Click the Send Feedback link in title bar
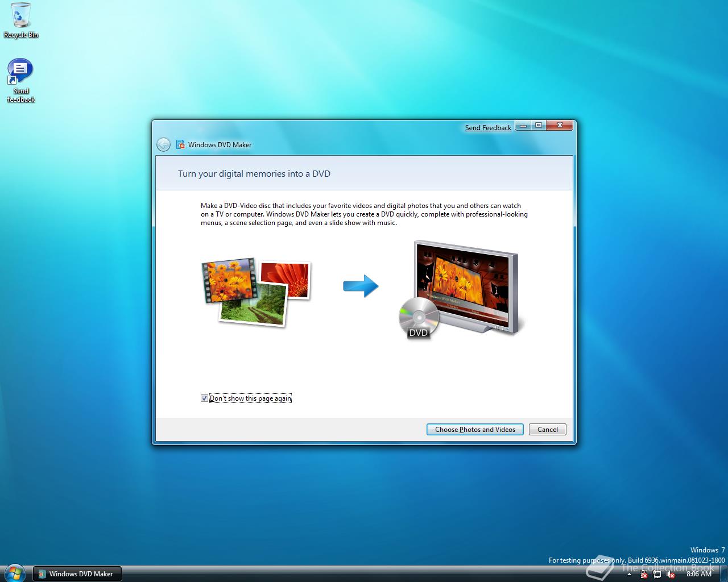Viewport: 728px width, 582px height. [488, 128]
